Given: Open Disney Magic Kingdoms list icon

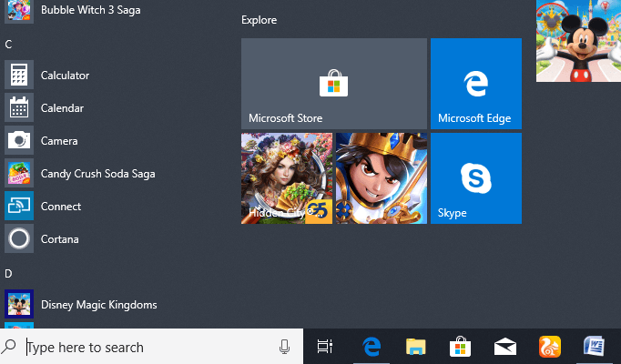Looking at the screenshot, I should click(19, 304).
